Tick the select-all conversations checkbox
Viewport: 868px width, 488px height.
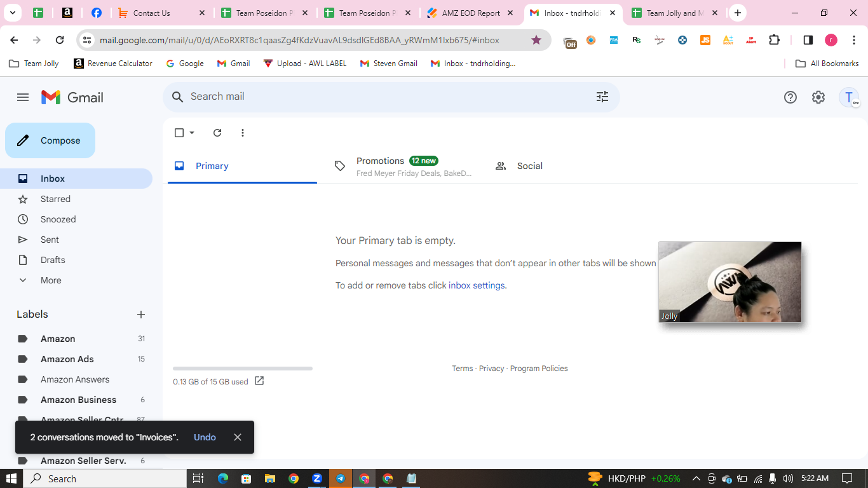point(179,133)
